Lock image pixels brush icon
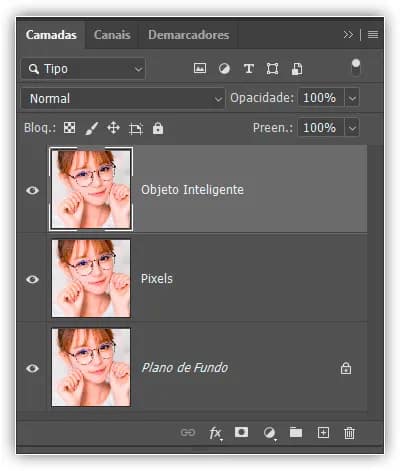Viewport: 400px width, 471px height. [x=91, y=128]
